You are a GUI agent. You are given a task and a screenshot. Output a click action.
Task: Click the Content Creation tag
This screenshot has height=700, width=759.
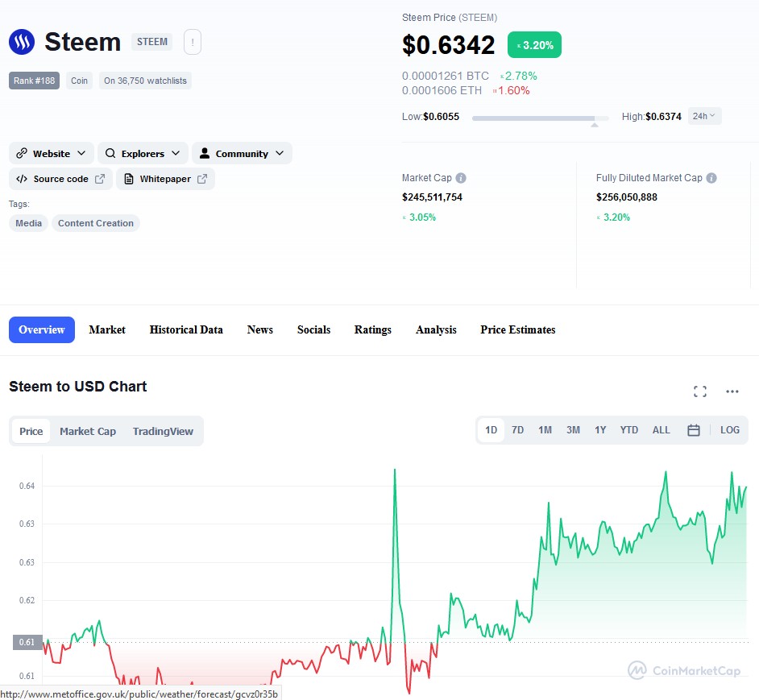[x=96, y=223]
